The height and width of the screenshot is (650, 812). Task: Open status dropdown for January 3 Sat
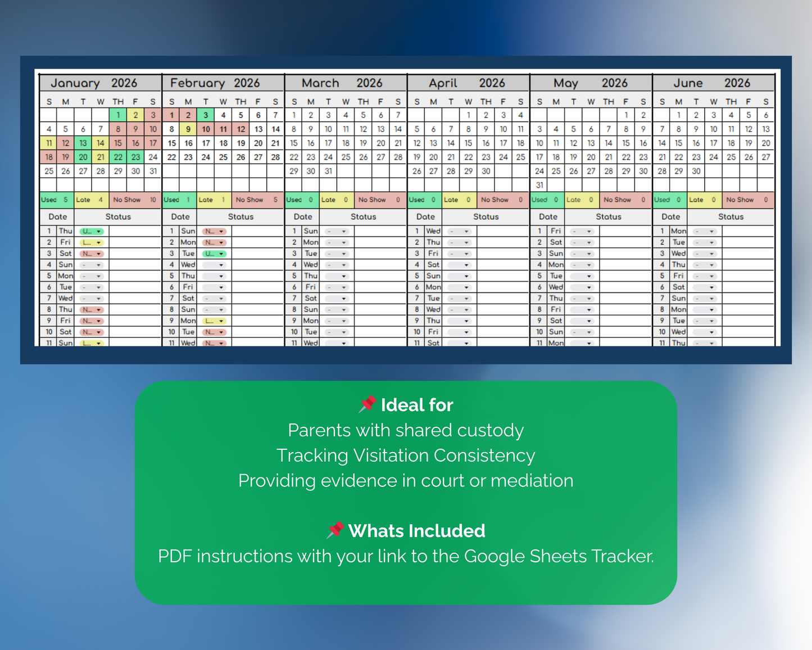coord(91,254)
